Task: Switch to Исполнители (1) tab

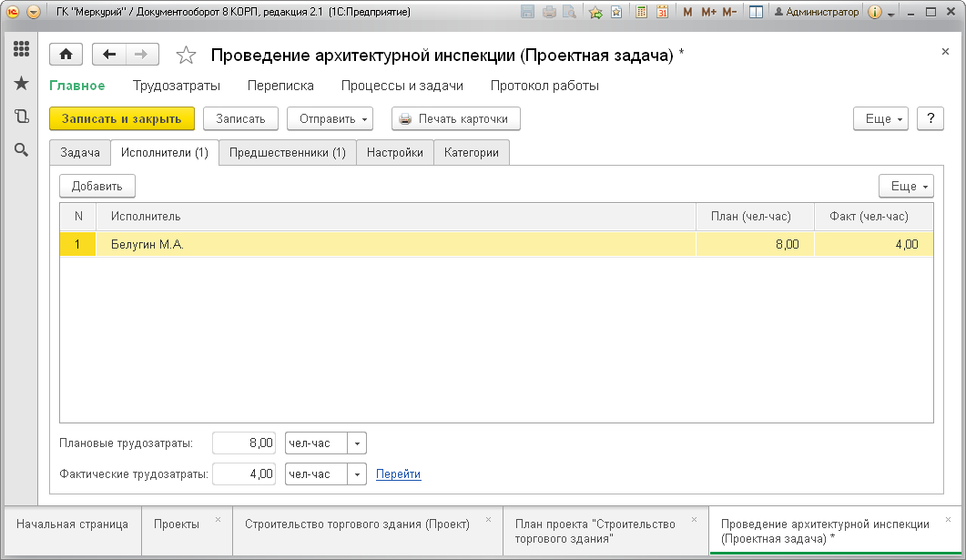Action: click(x=165, y=153)
